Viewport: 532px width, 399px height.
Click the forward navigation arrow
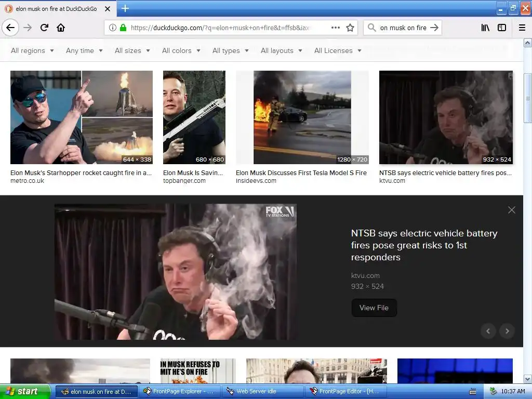tap(28, 28)
